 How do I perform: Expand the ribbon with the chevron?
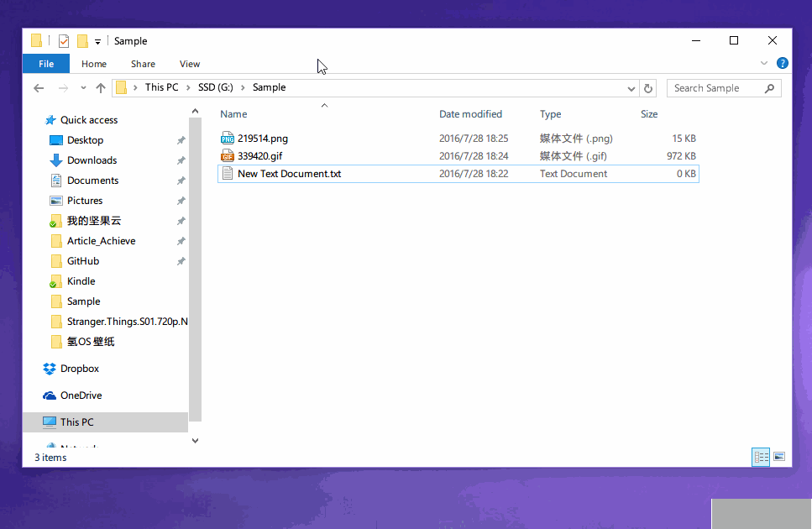(x=764, y=63)
